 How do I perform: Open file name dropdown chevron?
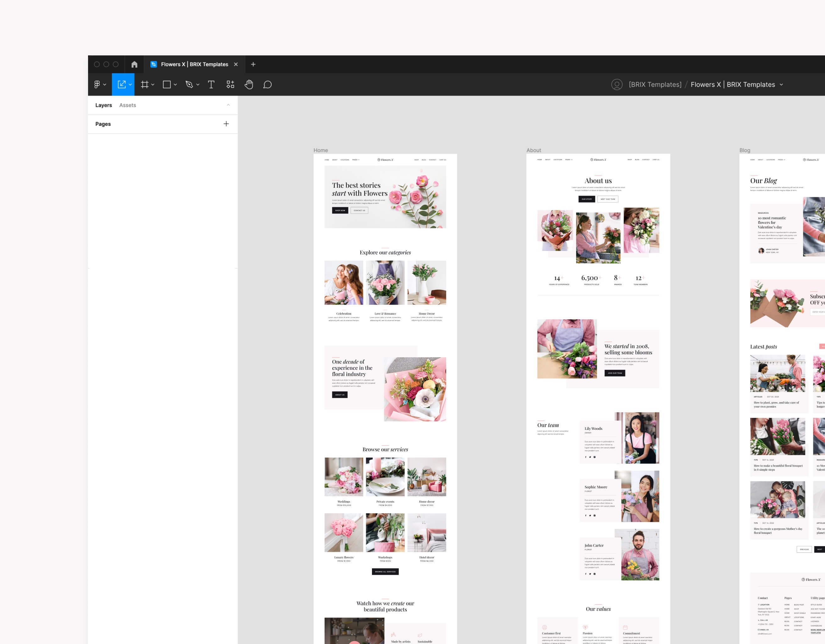[781, 85]
